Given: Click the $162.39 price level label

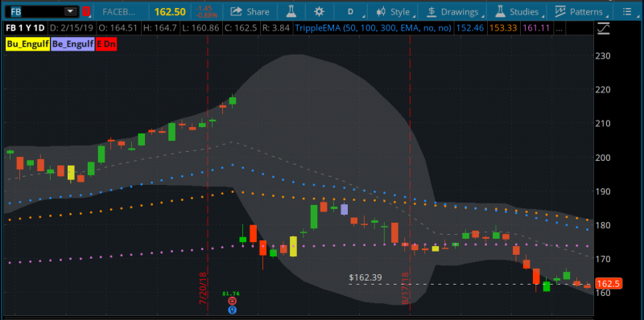Looking at the screenshot, I should click(x=365, y=277).
